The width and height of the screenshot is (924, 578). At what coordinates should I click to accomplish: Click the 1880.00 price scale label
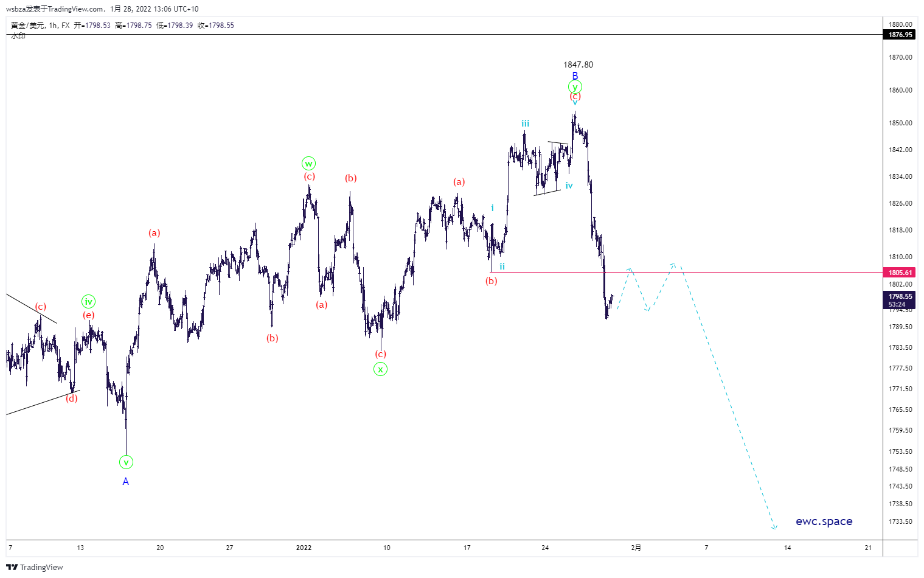[x=900, y=24]
